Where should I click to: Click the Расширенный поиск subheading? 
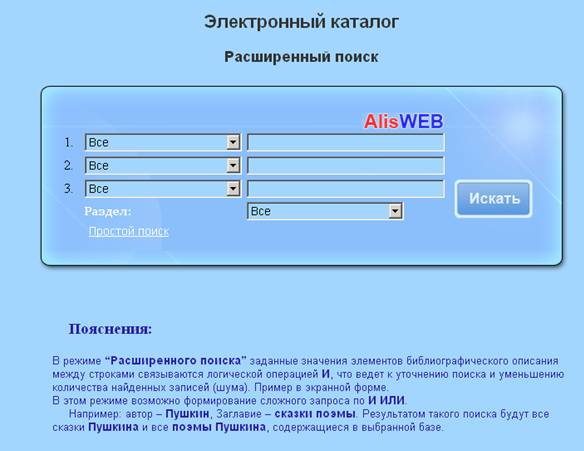tap(301, 57)
